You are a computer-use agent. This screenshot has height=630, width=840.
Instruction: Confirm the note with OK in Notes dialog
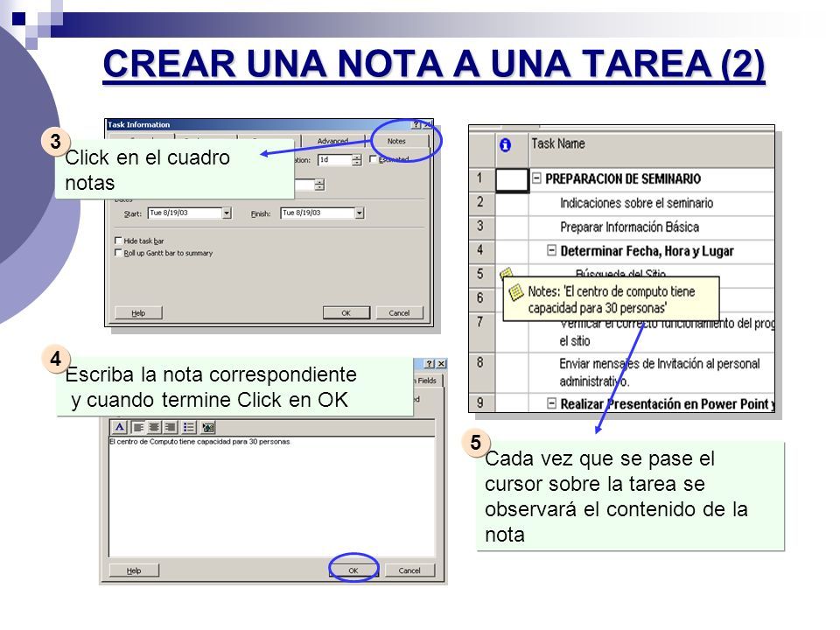point(353,570)
